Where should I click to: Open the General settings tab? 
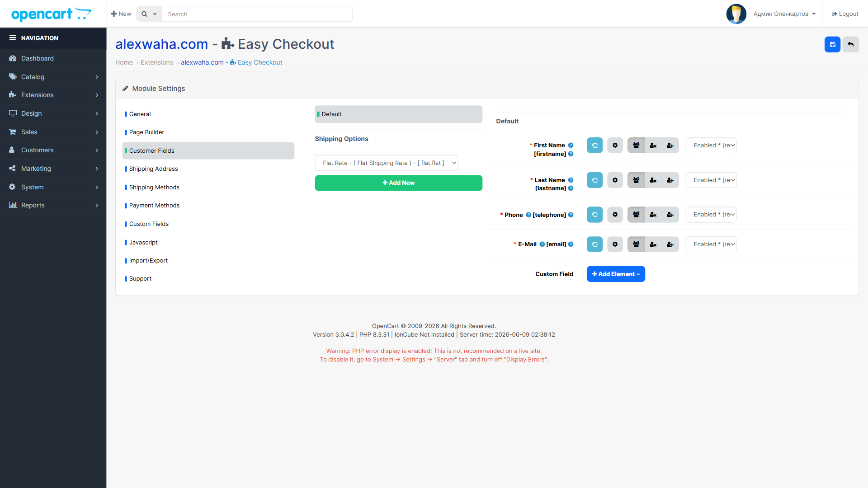(x=208, y=114)
